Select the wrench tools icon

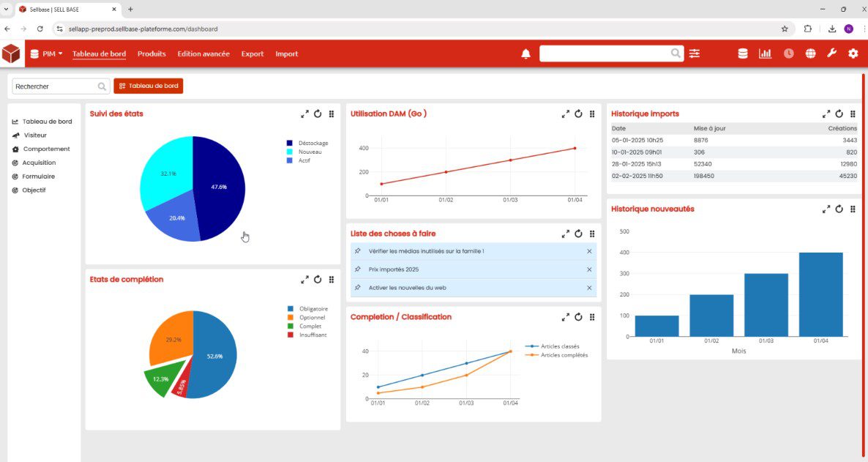click(831, 53)
